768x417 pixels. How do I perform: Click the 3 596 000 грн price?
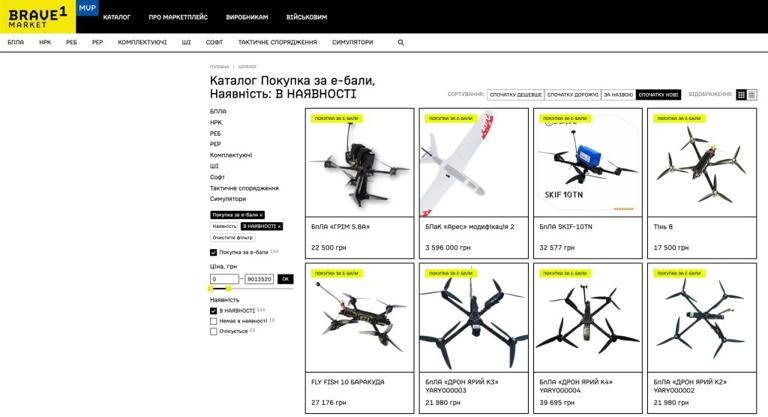(448, 248)
